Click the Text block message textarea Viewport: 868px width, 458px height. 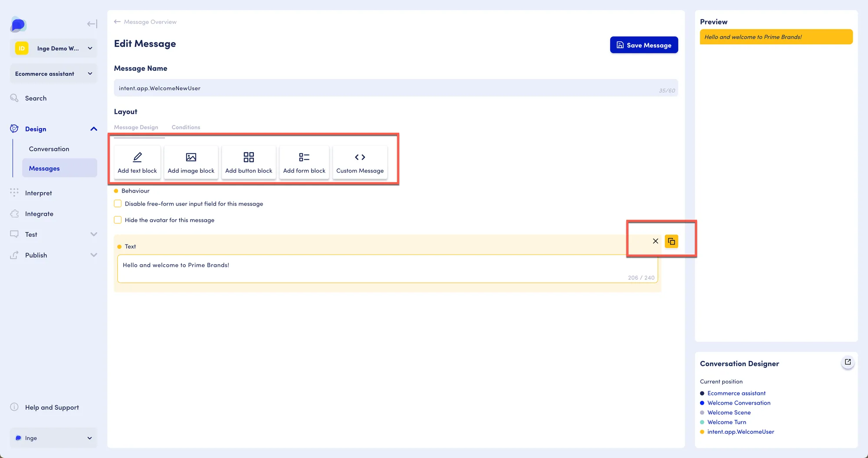coord(388,269)
